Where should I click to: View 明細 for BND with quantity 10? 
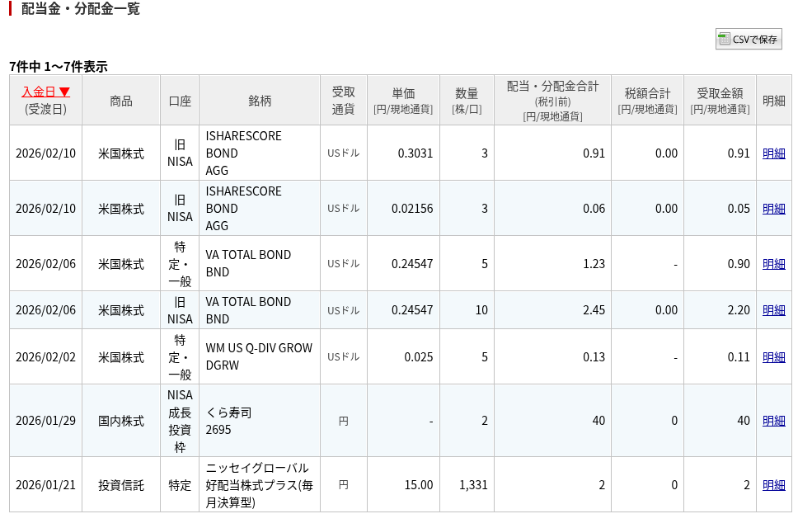773,309
